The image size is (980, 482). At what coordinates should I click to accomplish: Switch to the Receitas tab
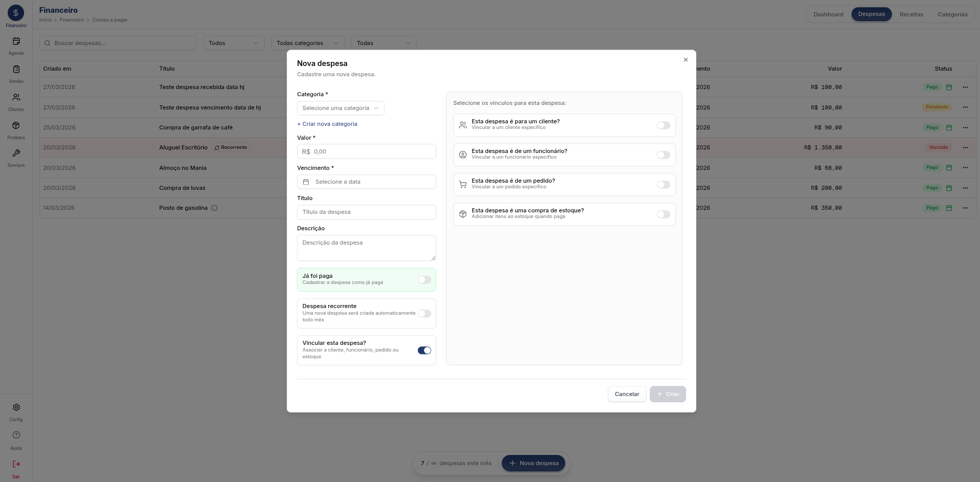[x=911, y=14]
